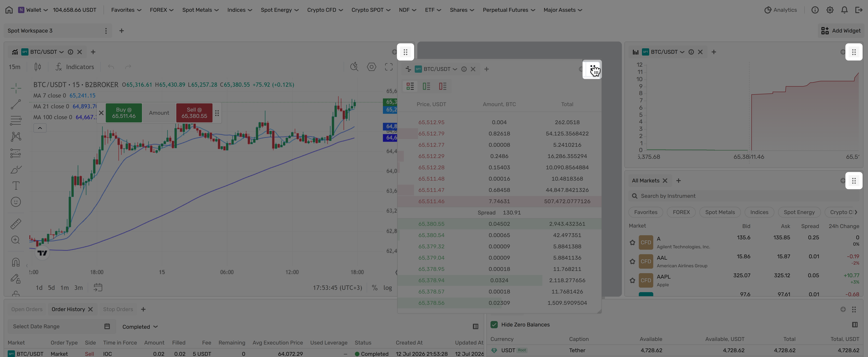
Task: Switch to Stop Orders tab
Action: click(x=118, y=309)
